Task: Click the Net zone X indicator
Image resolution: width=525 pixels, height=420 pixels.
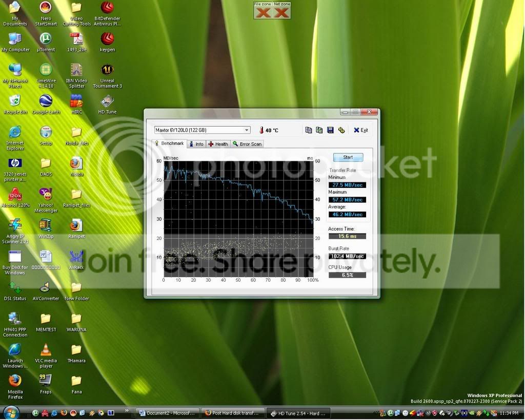Action: [281, 13]
